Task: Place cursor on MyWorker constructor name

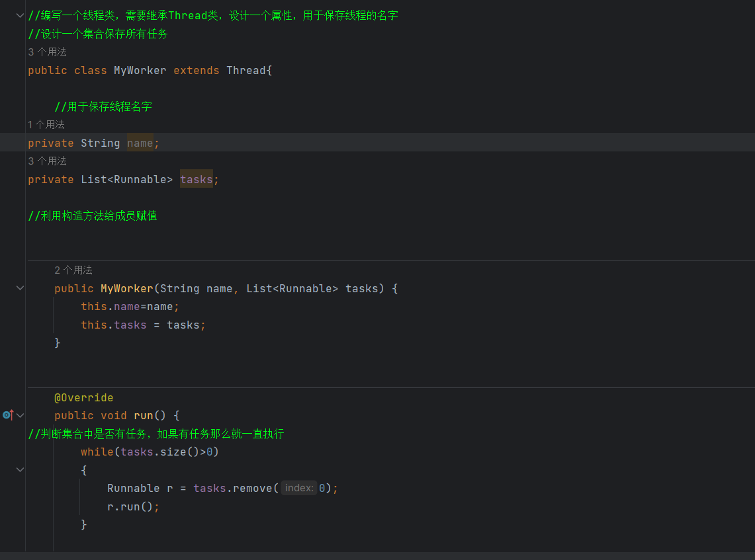Action: pos(126,288)
